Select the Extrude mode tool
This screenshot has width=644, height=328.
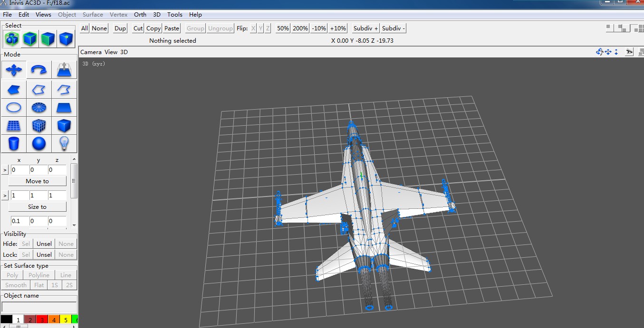64,70
